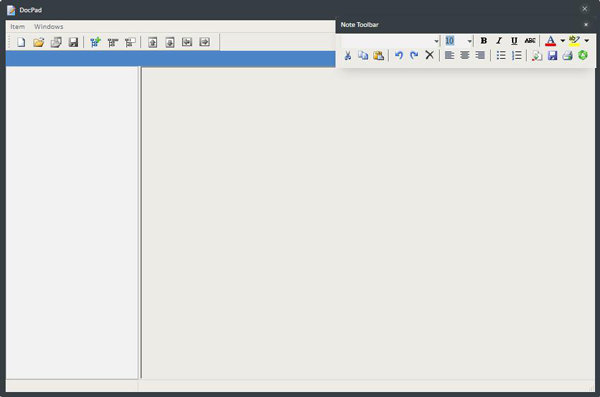Save the document with the main toolbar floppy icon
600x397 pixels.
tap(73, 42)
